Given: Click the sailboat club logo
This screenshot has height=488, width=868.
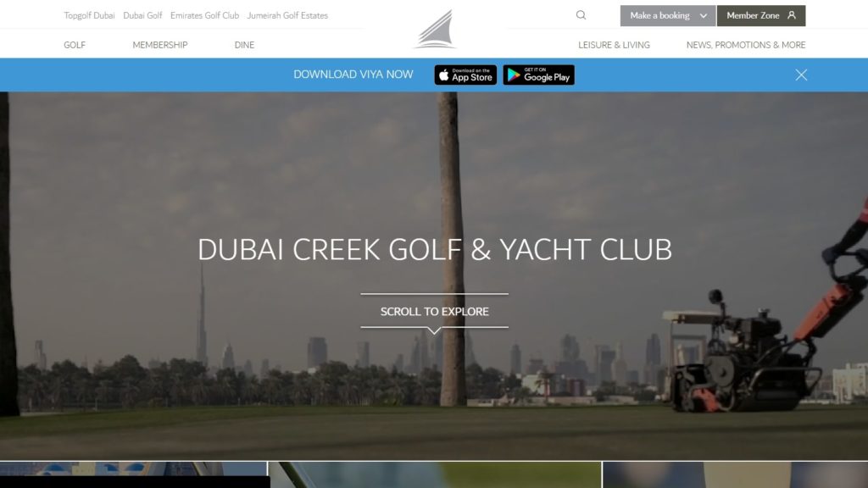Looking at the screenshot, I should [435, 30].
